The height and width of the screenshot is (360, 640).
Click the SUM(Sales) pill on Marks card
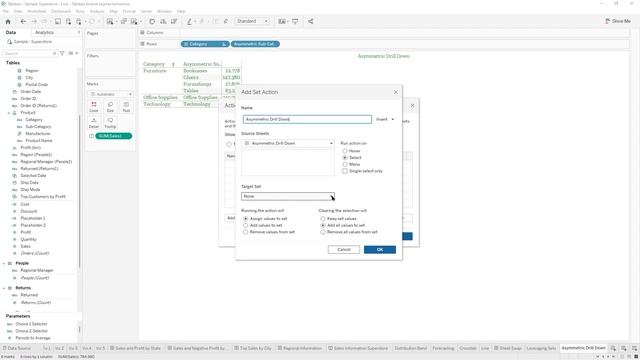(113, 136)
